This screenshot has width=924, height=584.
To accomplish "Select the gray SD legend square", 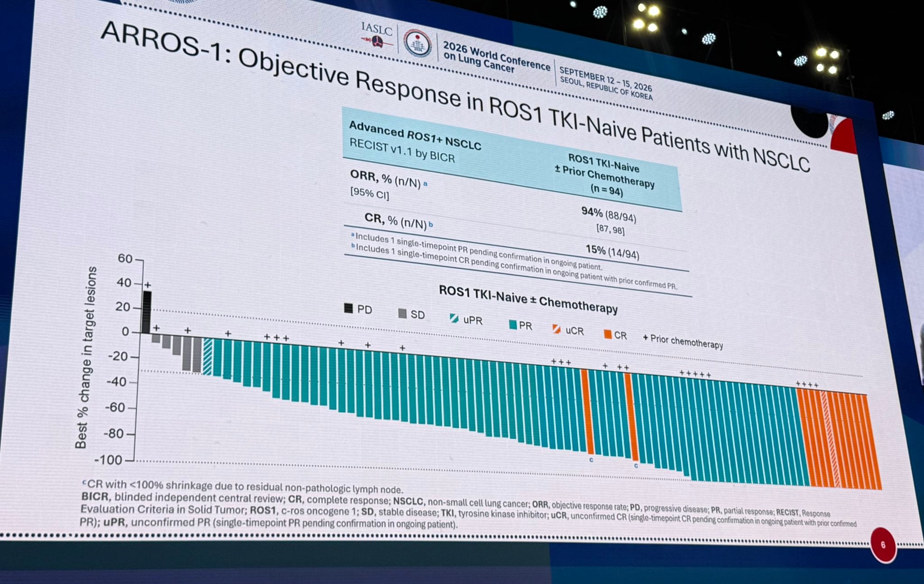I will 402,313.
